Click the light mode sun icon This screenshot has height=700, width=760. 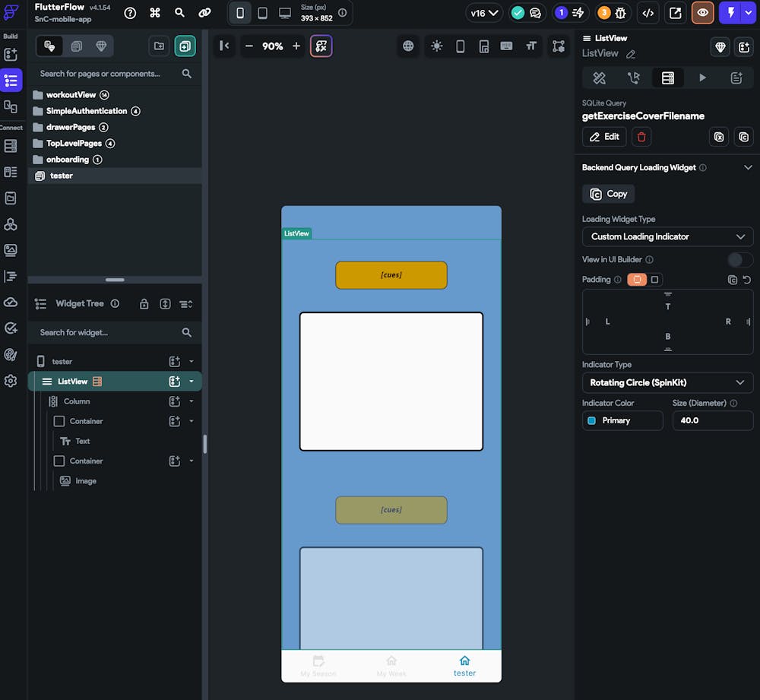[436, 46]
